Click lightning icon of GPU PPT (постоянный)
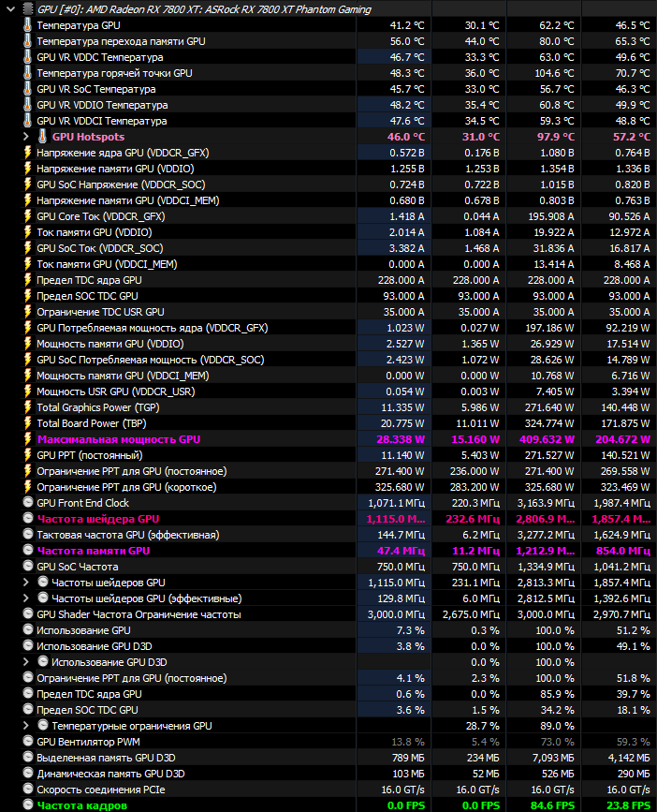Viewport: 657px width, 812px height. point(28,455)
